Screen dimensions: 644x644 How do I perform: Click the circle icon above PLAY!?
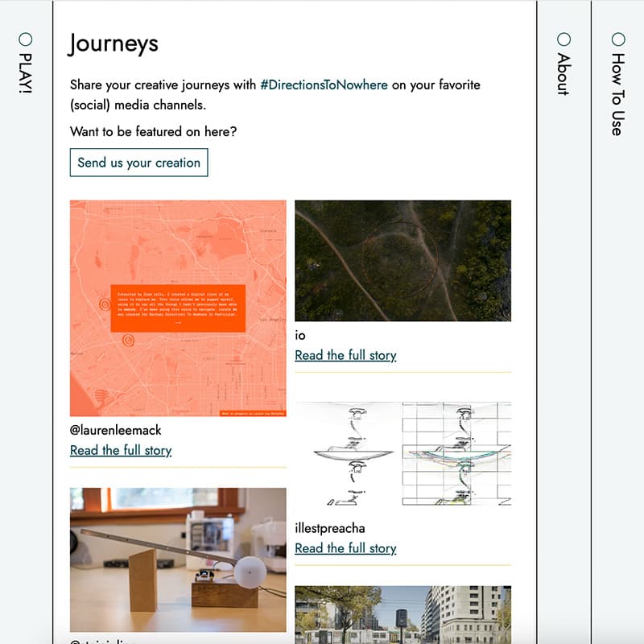(25, 39)
